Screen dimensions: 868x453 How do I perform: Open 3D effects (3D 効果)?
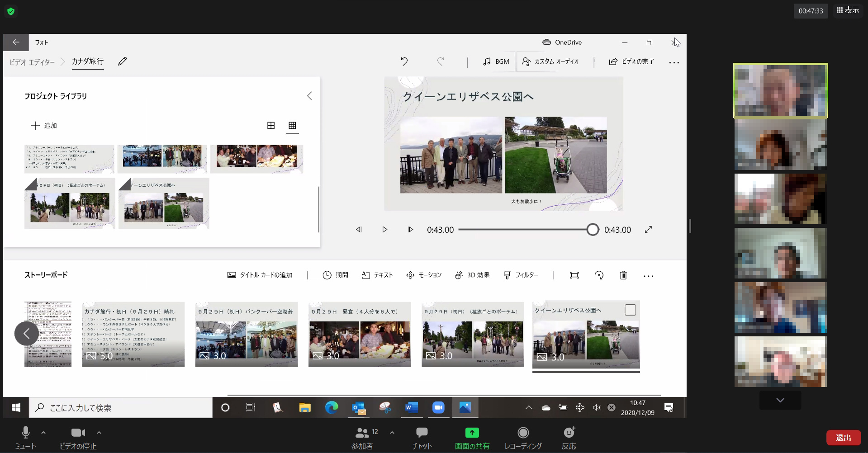pos(472,275)
